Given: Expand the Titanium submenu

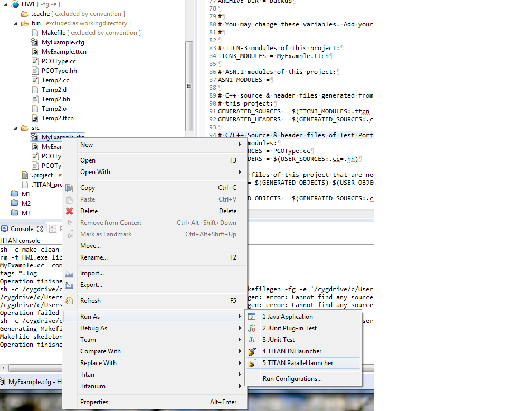Looking at the screenshot, I should [x=240, y=386].
